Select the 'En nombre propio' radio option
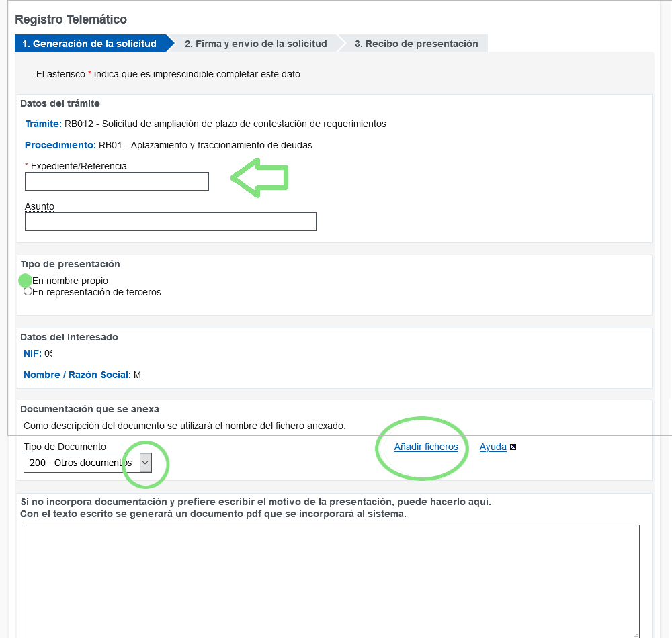This screenshot has height=638, width=672. (26, 281)
